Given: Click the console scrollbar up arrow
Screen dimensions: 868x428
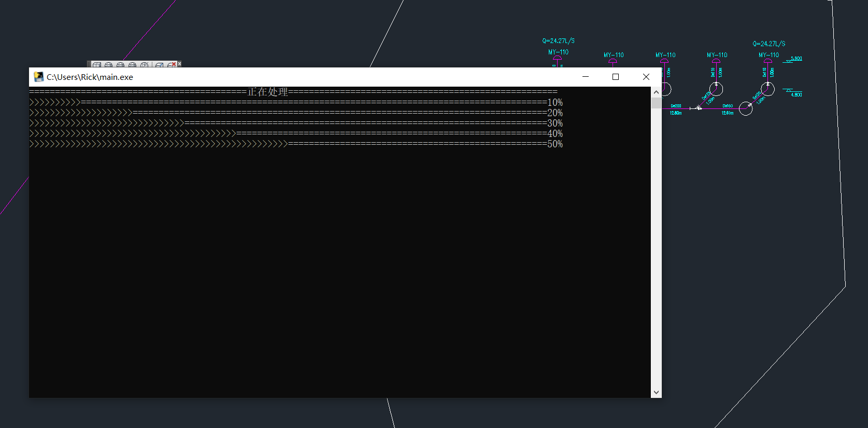Looking at the screenshot, I should coord(656,92).
